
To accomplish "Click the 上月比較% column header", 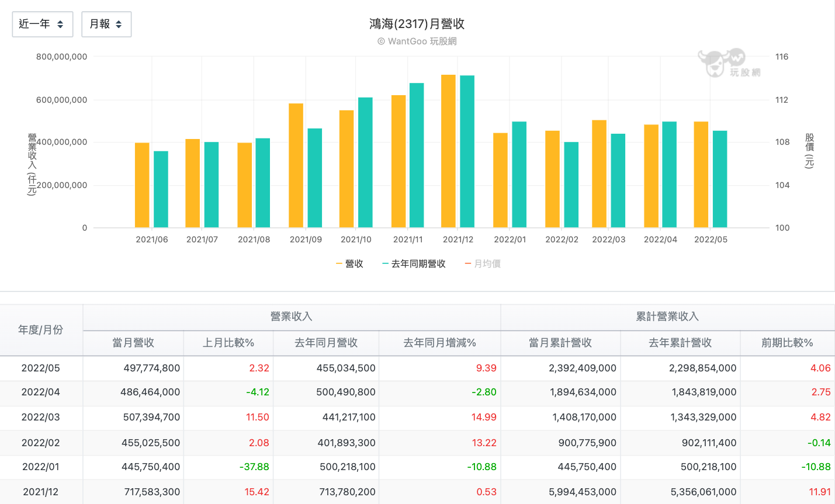I will click(228, 343).
